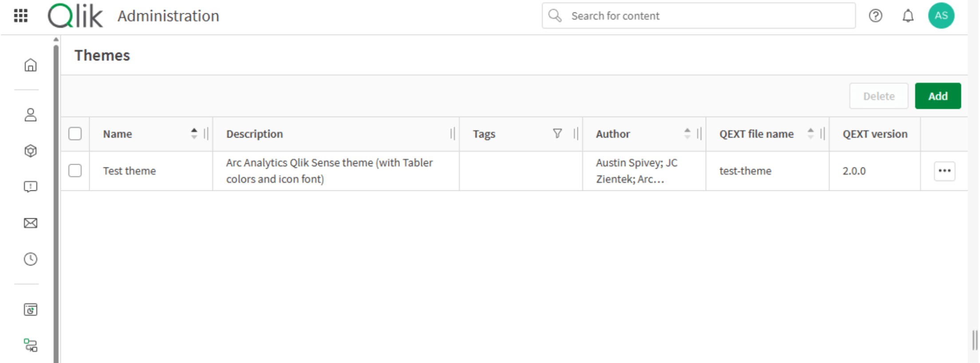Viewport: 980px width, 363px height.
Task: Check the Test theme row checkbox
Action: (x=75, y=170)
